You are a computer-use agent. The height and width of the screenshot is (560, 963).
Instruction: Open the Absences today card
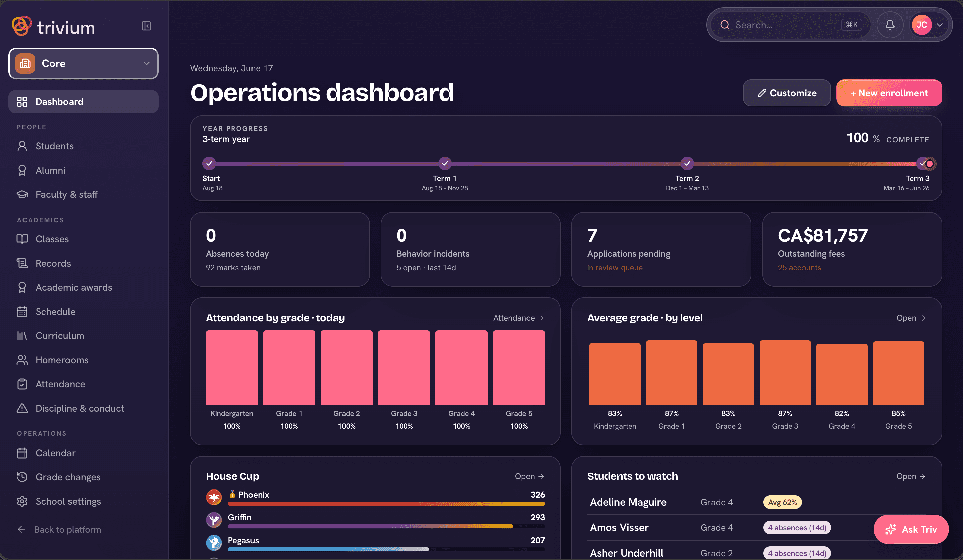(x=280, y=249)
